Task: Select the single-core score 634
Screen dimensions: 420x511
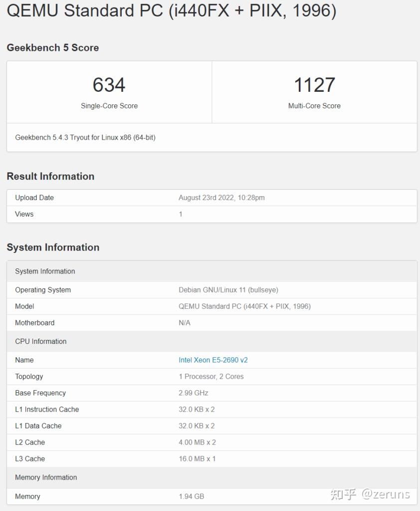Action: pos(109,85)
